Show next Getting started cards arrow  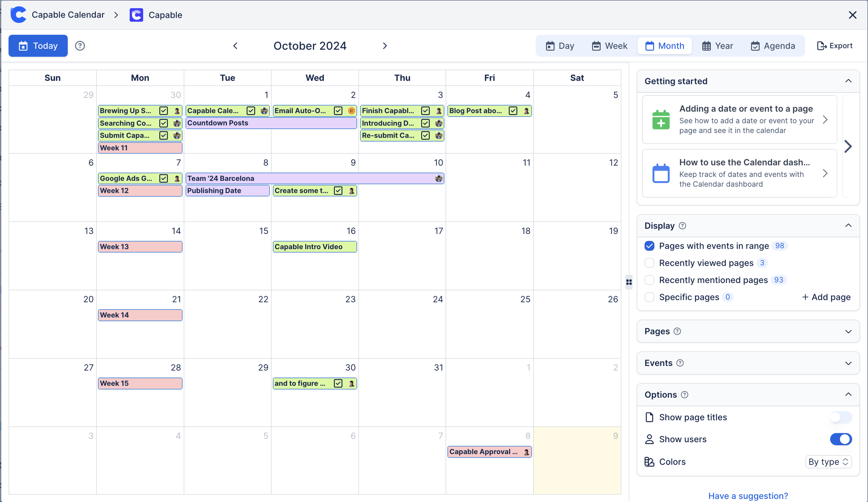click(848, 146)
